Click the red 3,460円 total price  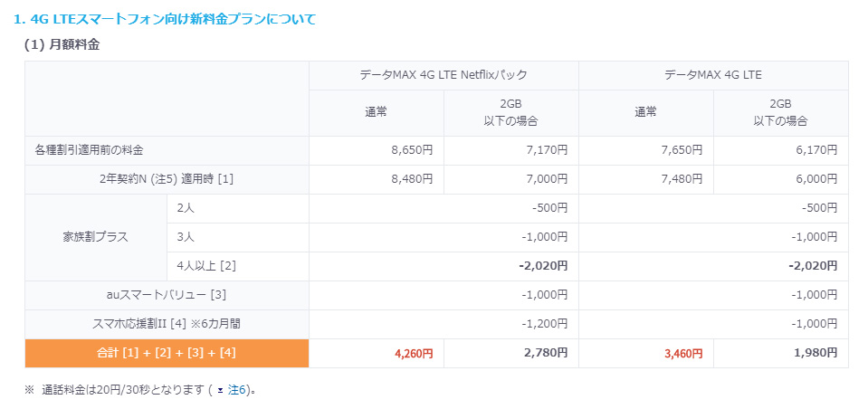coord(683,354)
